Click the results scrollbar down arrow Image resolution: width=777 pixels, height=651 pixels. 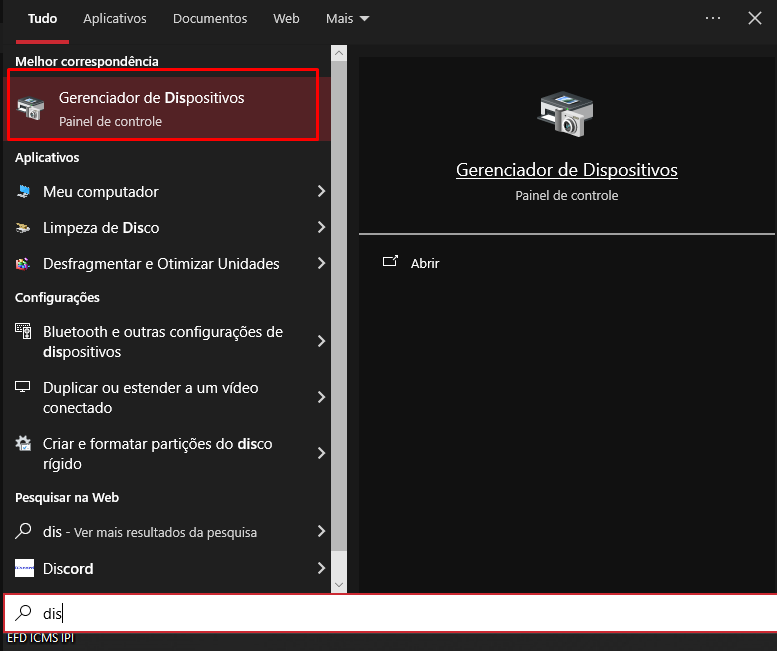[339, 585]
